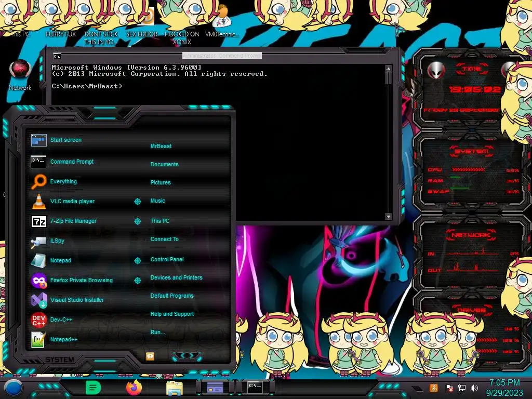Screen dimensions: 532x399
Task: Open Pictures from the start menu
Action: [161, 182]
